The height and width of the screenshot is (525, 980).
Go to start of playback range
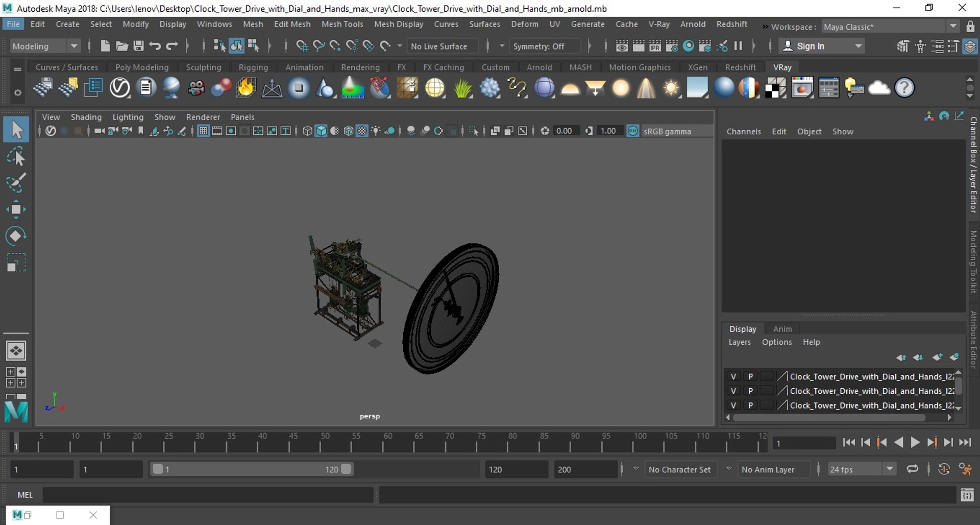coord(849,443)
